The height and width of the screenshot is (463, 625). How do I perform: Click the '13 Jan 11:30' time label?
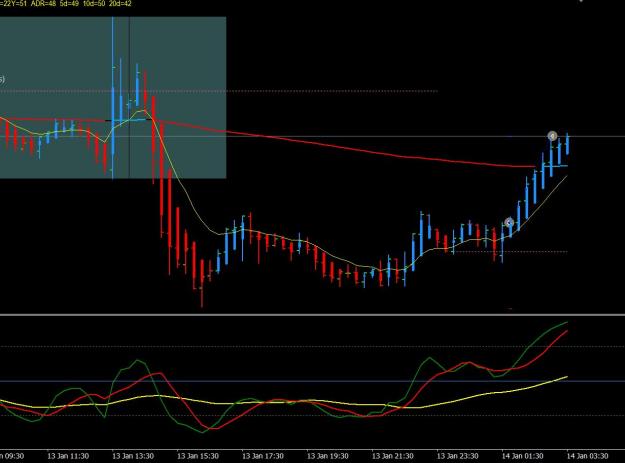tap(68, 456)
